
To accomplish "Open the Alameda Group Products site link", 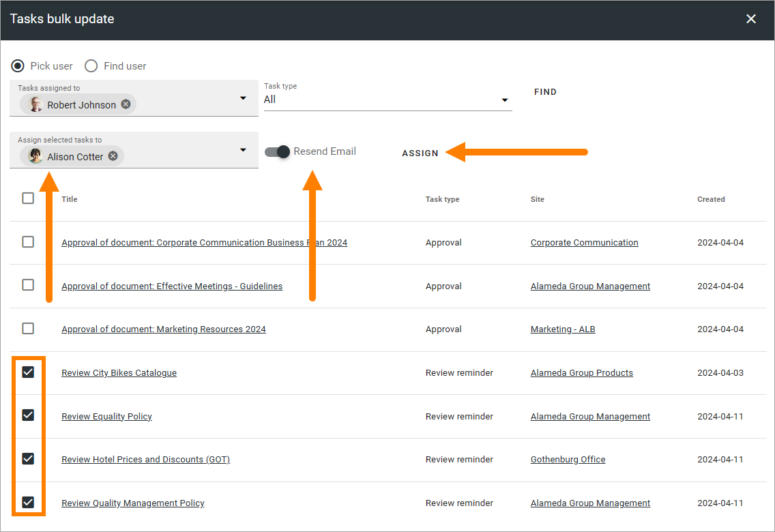I will click(x=582, y=372).
